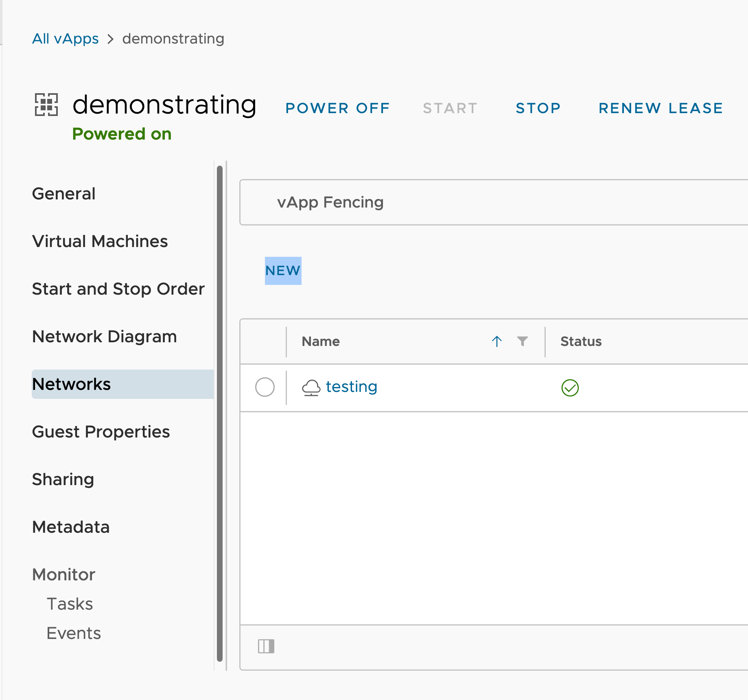Image resolution: width=748 pixels, height=700 pixels.
Task: Open the Metadata section
Action: (x=71, y=527)
